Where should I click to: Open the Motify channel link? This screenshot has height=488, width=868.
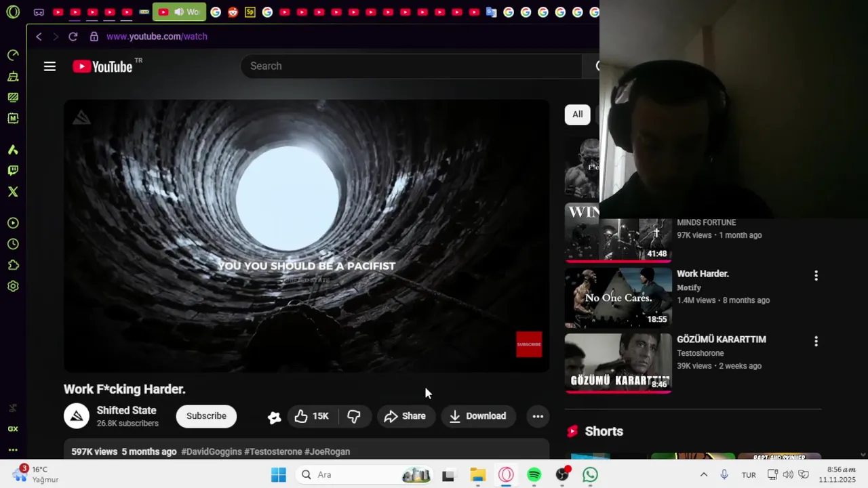(x=688, y=287)
